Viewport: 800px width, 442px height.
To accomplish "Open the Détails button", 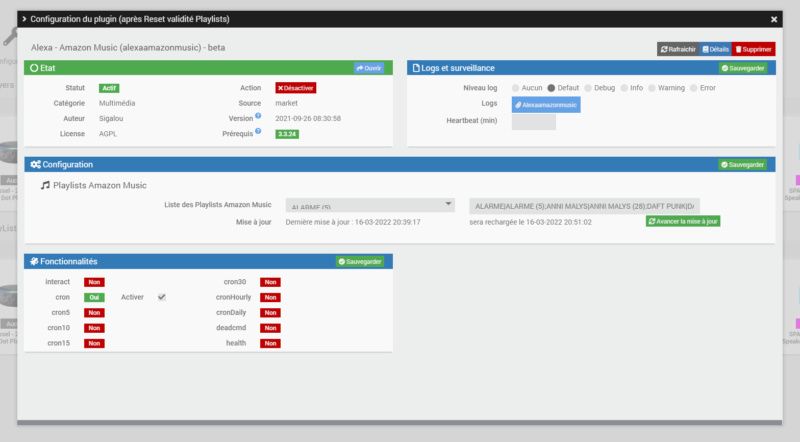I will point(715,50).
